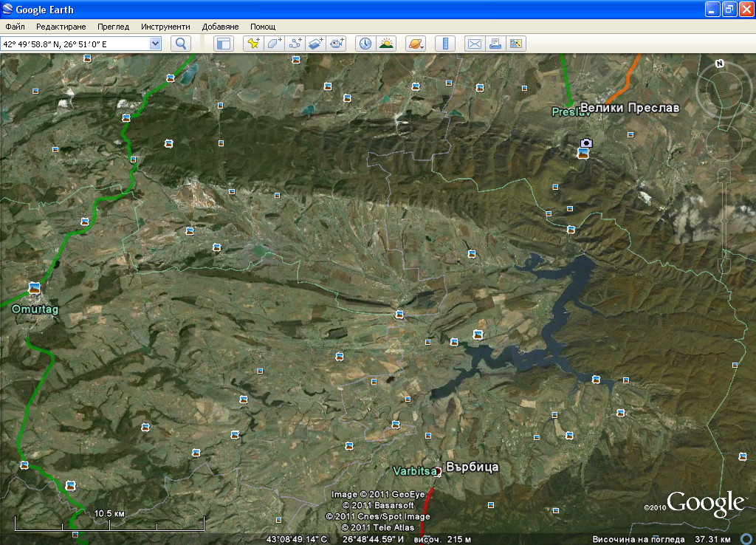This screenshot has width=756, height=545.
Task: Toggle the sidebar panel visibility
Action: (223, 44)
